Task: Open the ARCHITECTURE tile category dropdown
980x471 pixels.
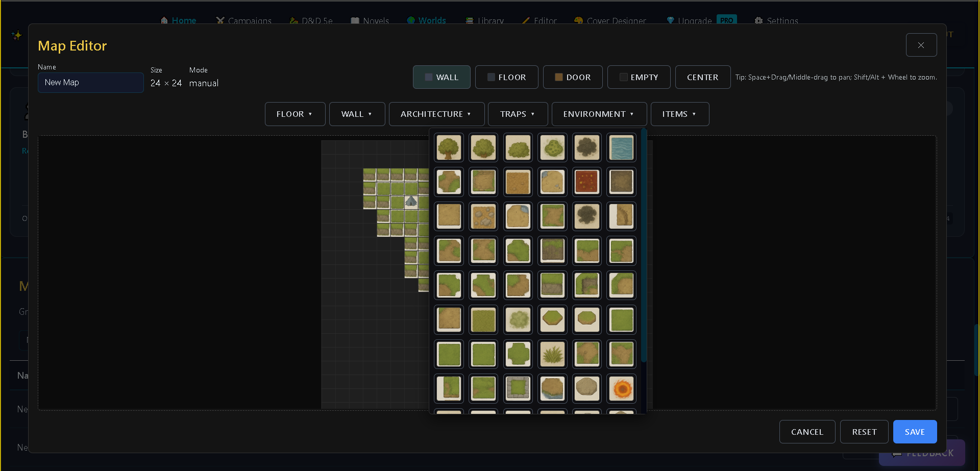Action: click(436, 114)
